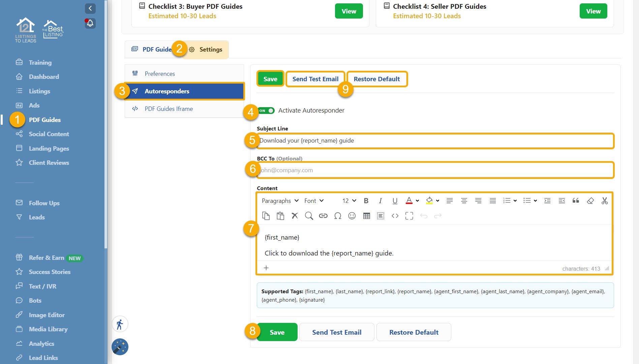Underline the selected text
The width and height of the screenshot is (639, 364).
point(395,201)
